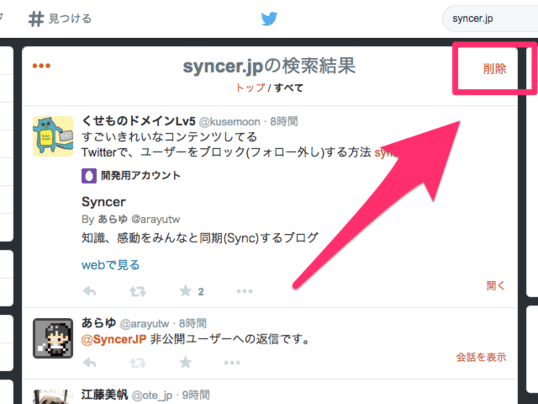Open the 見つける hashtag discover tab
The width and height of the screenshot is (538, 404).
tap(60, 19)
